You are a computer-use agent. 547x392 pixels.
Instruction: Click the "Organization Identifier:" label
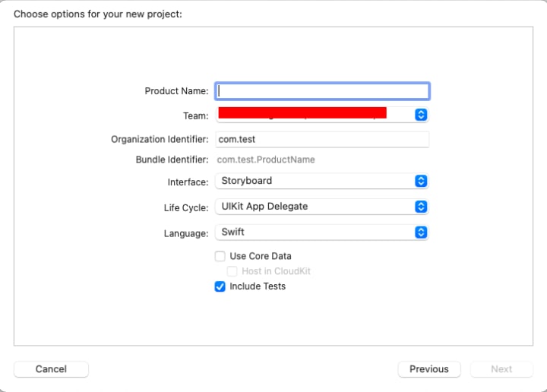point(160,140)
